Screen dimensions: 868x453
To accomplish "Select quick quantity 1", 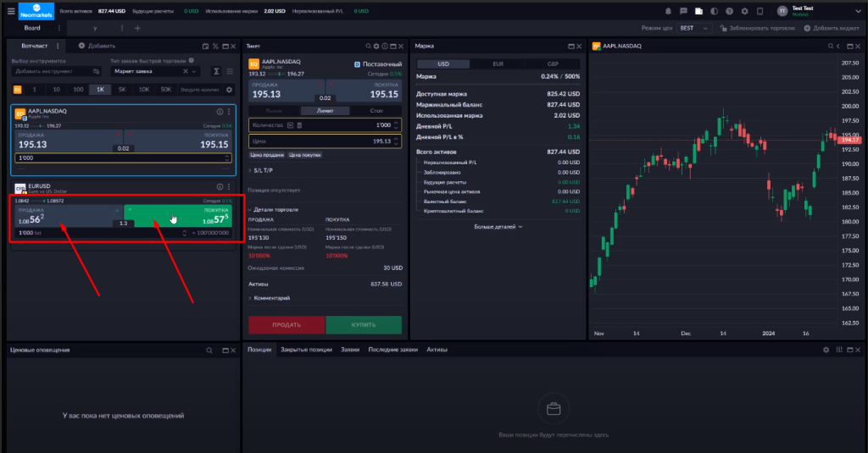I will tap(34, 90).
